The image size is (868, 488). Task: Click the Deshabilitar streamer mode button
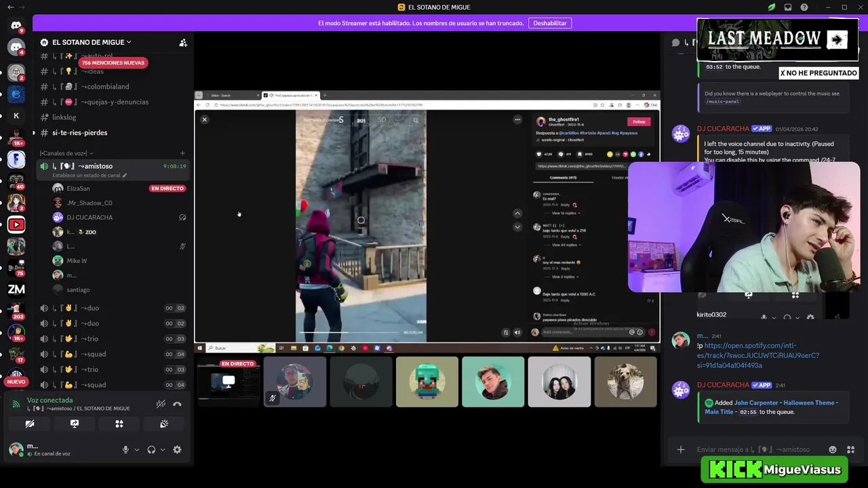coord(550,23)
